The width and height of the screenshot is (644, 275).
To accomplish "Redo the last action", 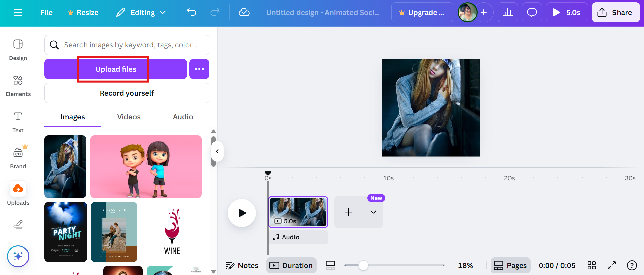I will point(215,13).
